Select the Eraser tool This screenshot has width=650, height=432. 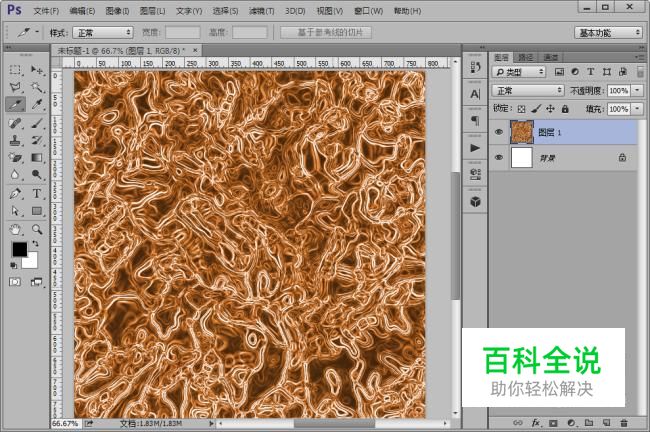pyautogui.click(x=15, y=158)
